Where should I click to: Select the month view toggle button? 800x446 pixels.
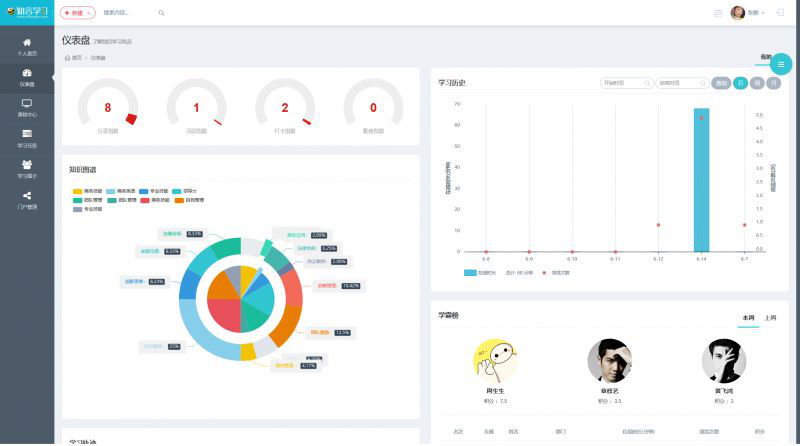point(773,83)
